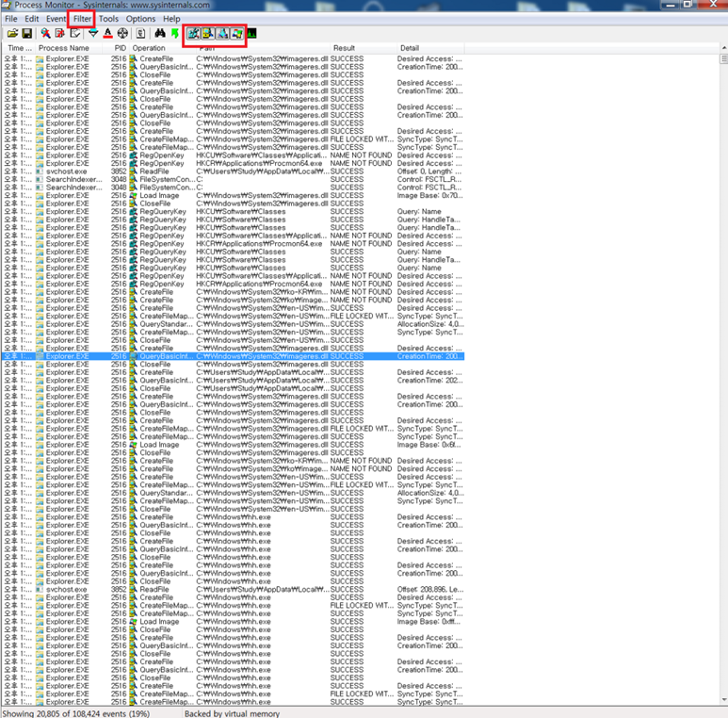Toggle the Autoscroll toolbar icon
The width and height of the screenshot is (728, 718).
click(60, 33)
